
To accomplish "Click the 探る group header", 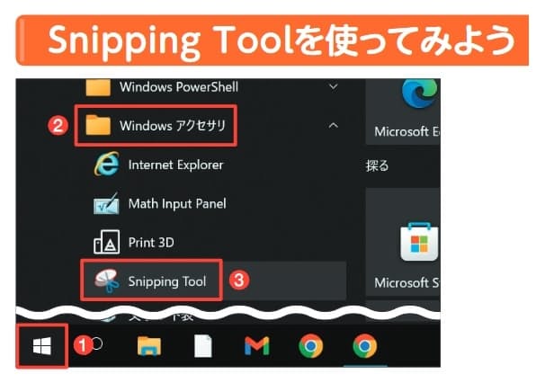I will (377, 165).
